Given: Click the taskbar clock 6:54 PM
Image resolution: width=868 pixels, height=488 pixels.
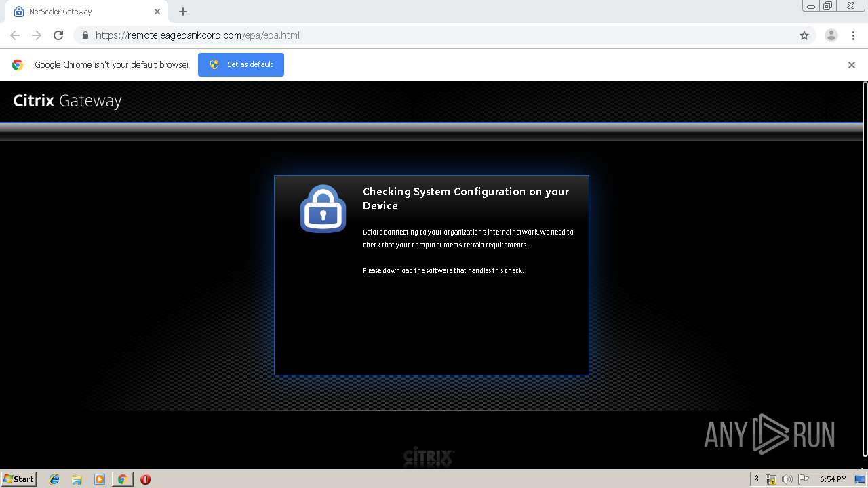Looking at the screenshot, I should pos(833,479).
